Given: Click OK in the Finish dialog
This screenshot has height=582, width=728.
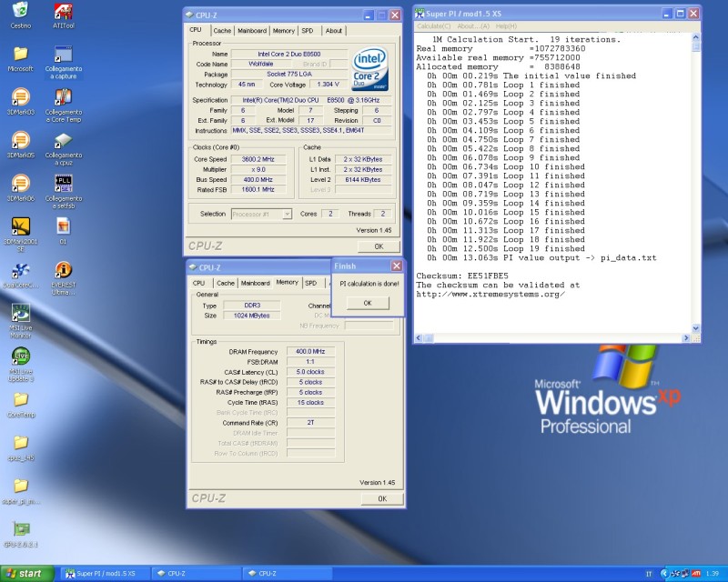Looking at the screenshot, I should (x=368, y=302).
